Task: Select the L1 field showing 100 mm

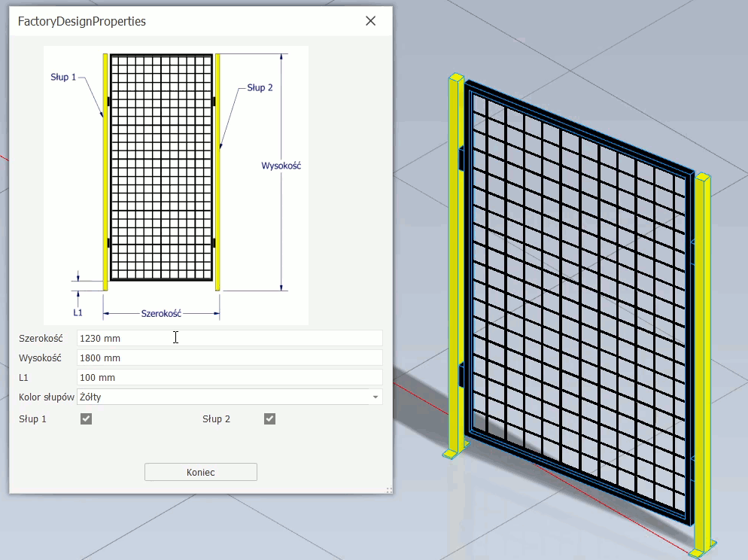Action: coord(230,378)
